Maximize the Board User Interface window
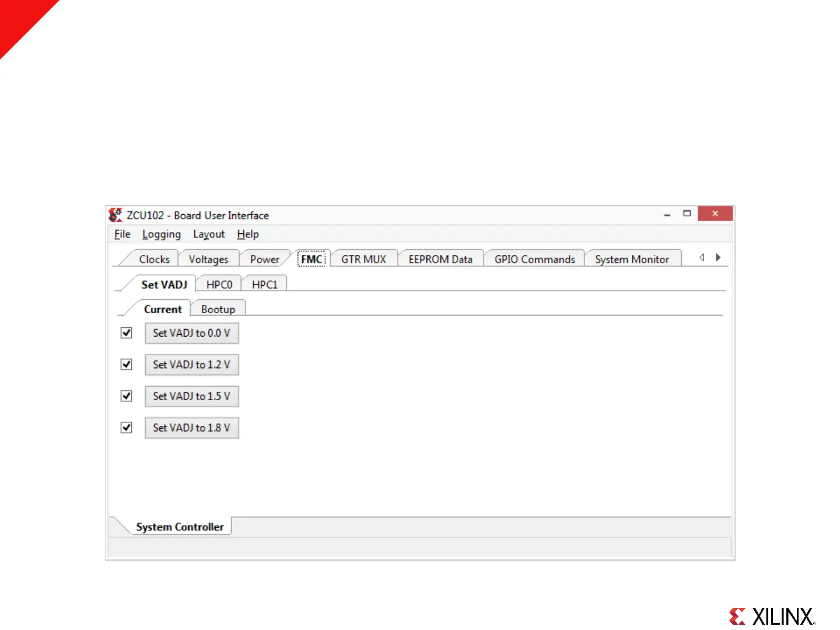 pos(687,213)
